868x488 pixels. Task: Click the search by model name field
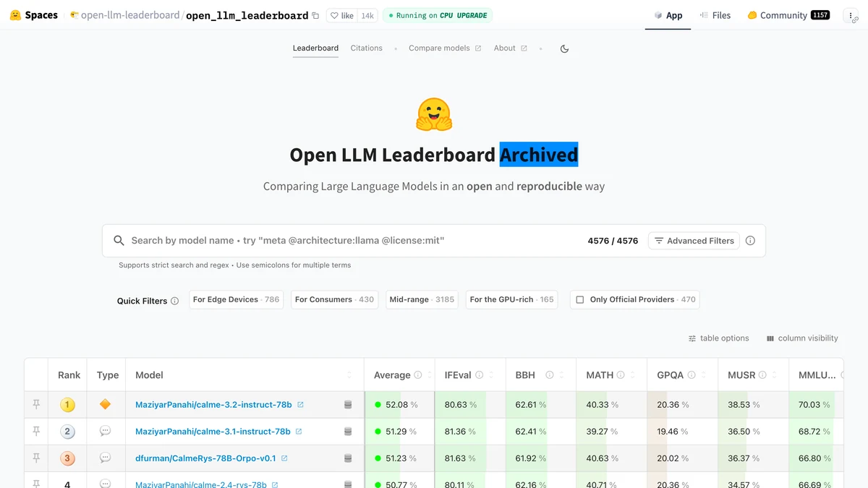tap(354, 241)
